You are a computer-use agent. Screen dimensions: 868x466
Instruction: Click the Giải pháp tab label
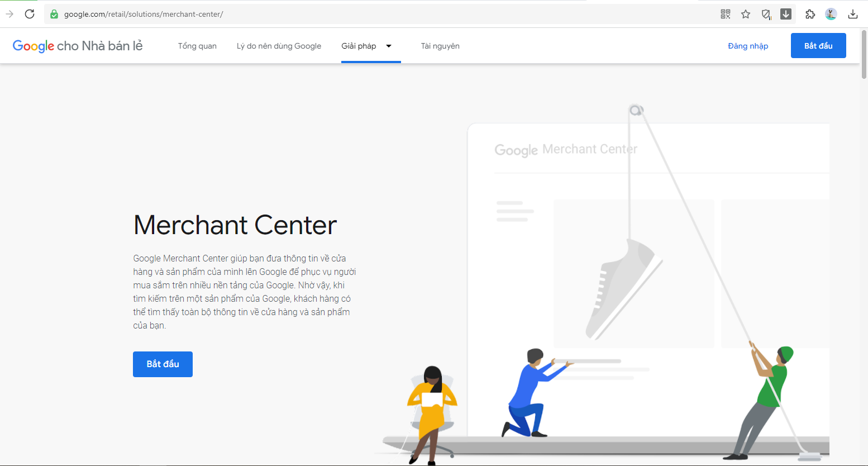[x=359, y=46]
